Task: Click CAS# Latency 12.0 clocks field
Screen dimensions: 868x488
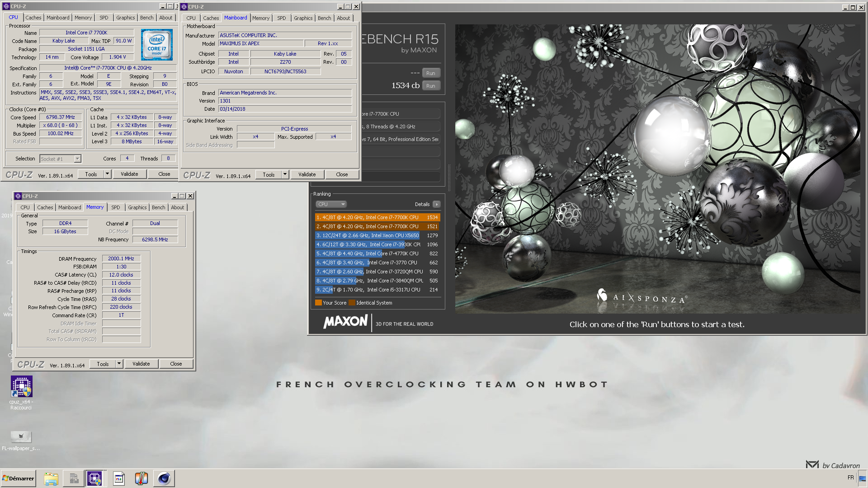Action: pos(121,275)
